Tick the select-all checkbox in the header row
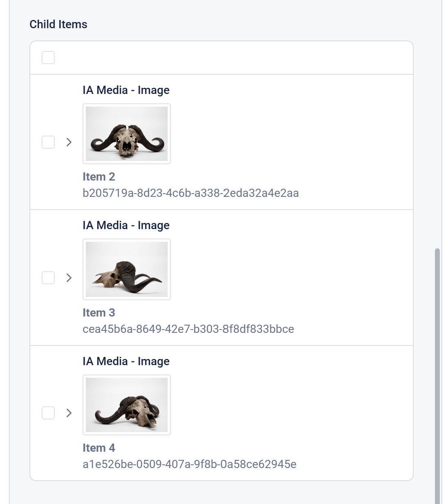Viewport: 448px width, 504px height. click(48, 58)
